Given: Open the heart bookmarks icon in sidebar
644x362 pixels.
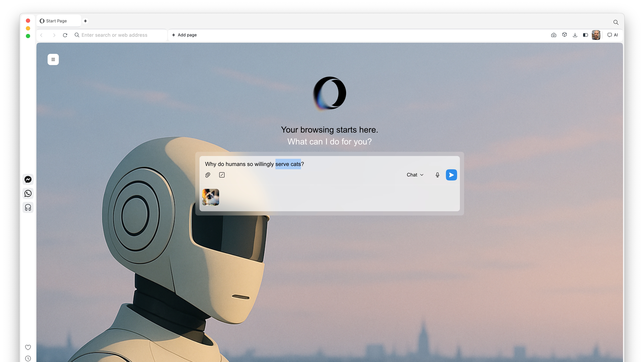Looking at the screenshot, I should pos(28,347).
